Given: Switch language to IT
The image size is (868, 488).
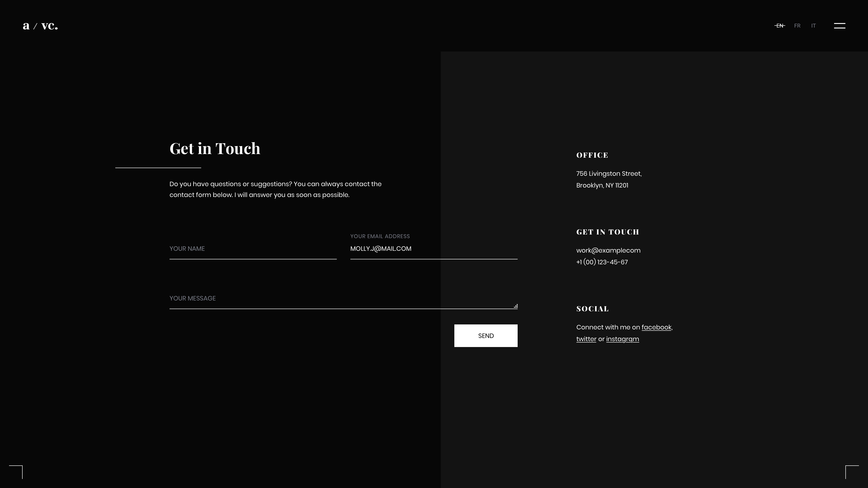Looking at the screenshot, I should pyautogui.click(x=814, y=26).
